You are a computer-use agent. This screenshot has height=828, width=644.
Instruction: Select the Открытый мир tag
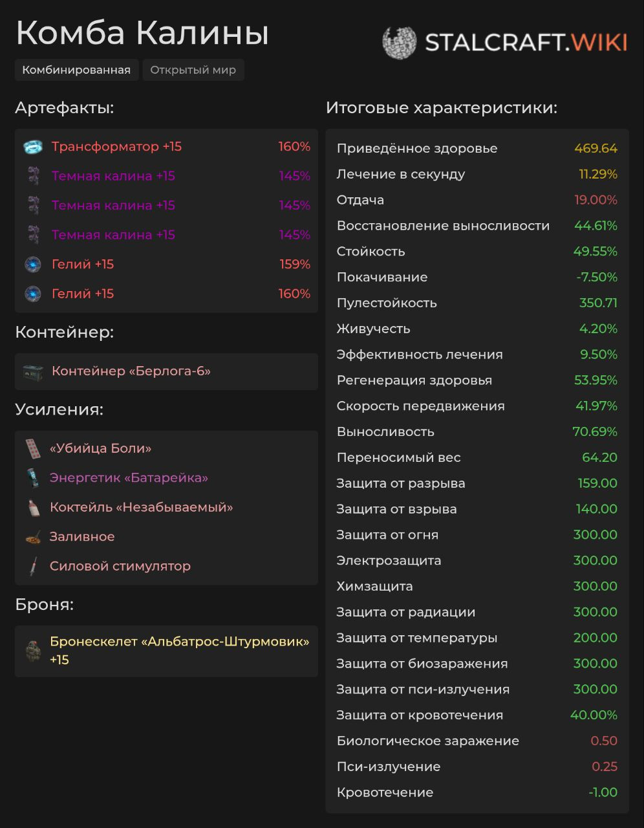[193, 70]
